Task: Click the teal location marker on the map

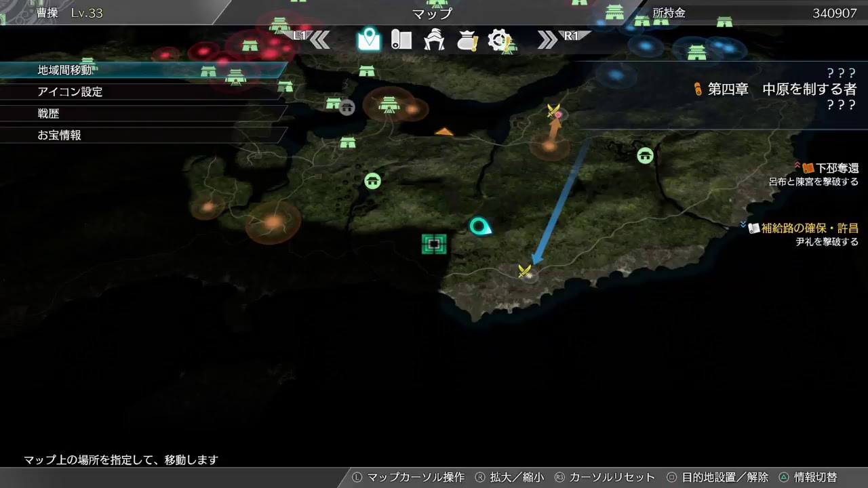Action: tap(479, 226)
